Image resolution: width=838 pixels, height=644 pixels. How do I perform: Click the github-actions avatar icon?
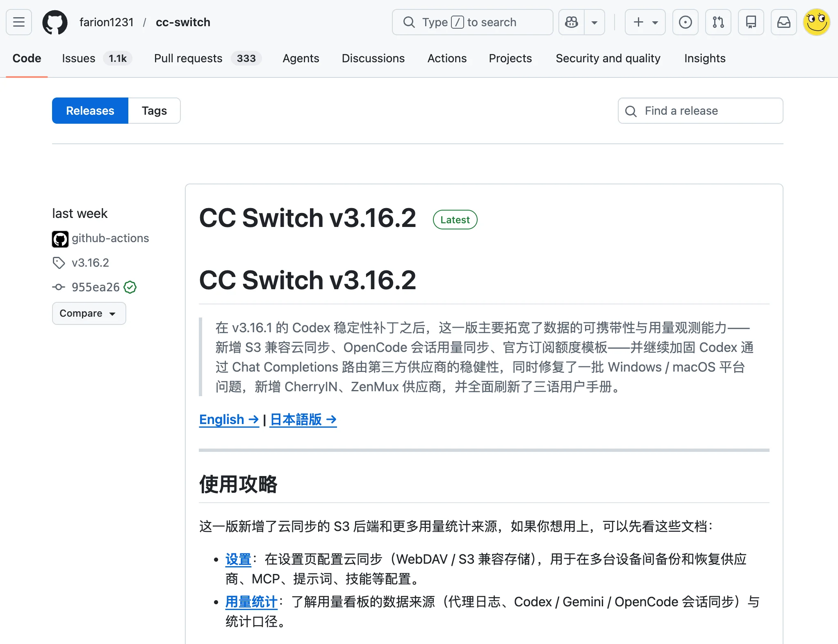coord(60,239)
